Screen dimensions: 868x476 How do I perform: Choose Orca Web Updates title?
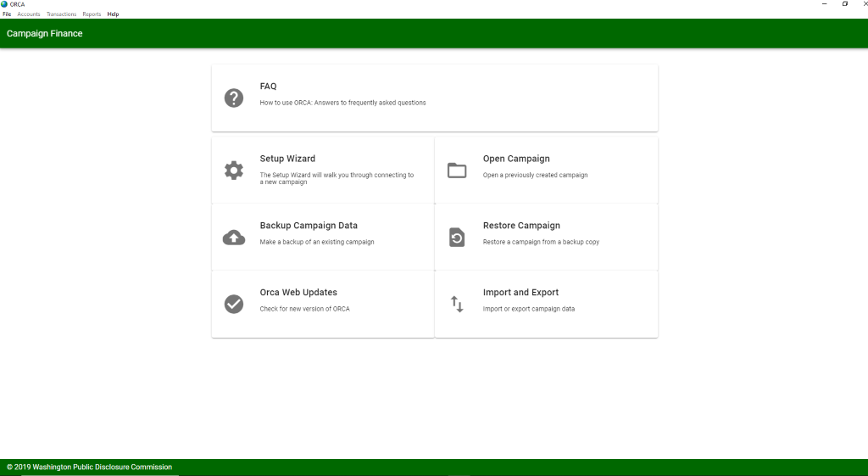point(298,293)
